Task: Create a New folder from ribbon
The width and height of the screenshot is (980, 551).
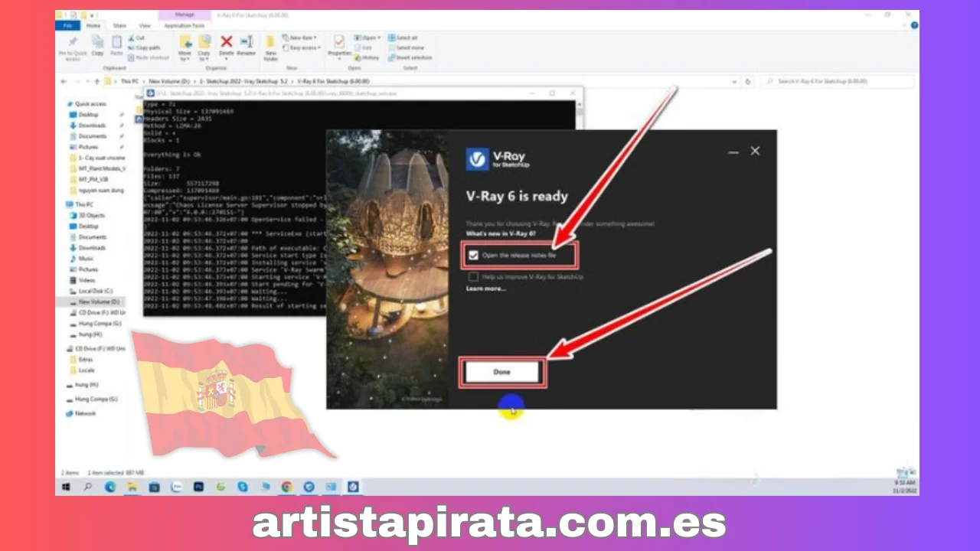Action: [270, 46]
